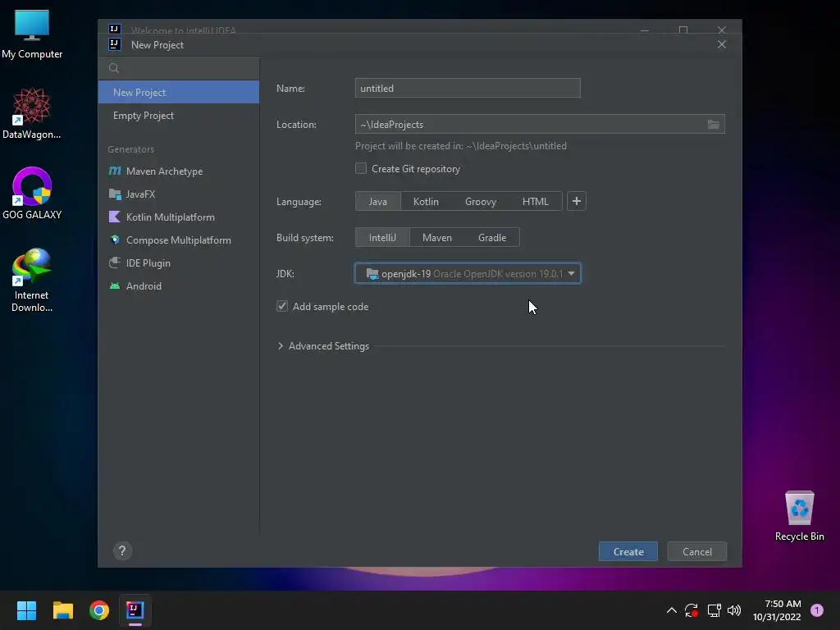Click the Android generator icon
840x630 pixels.
115,286
